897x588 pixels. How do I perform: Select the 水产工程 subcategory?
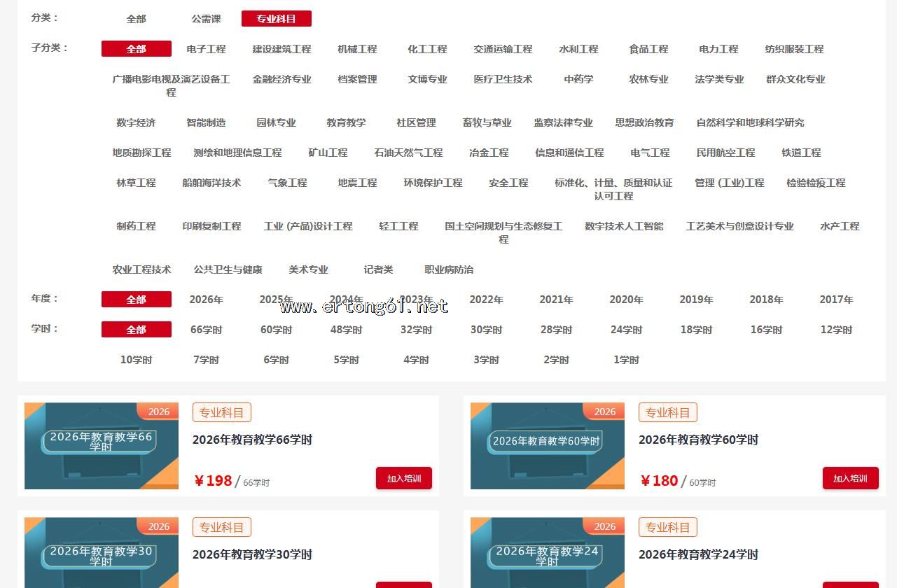839,226
